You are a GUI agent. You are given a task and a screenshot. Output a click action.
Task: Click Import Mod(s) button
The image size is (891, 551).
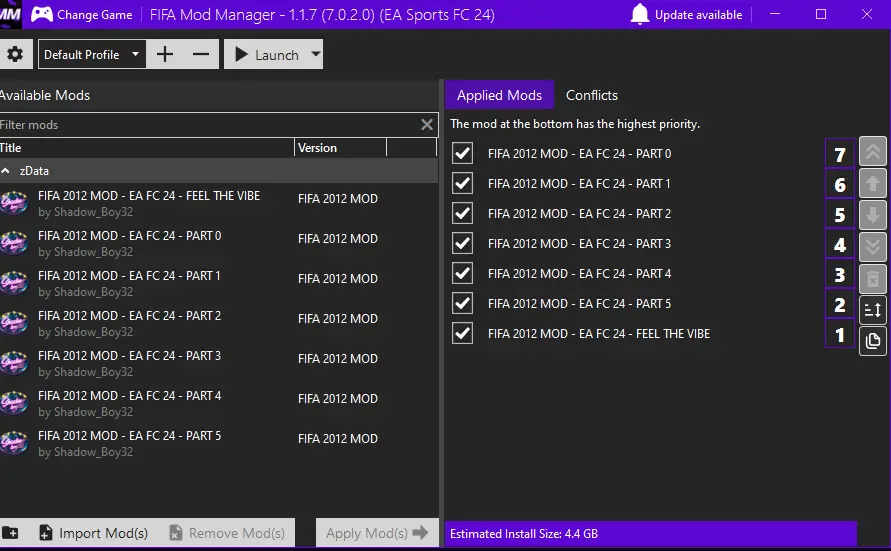click(x=94, y=533)
